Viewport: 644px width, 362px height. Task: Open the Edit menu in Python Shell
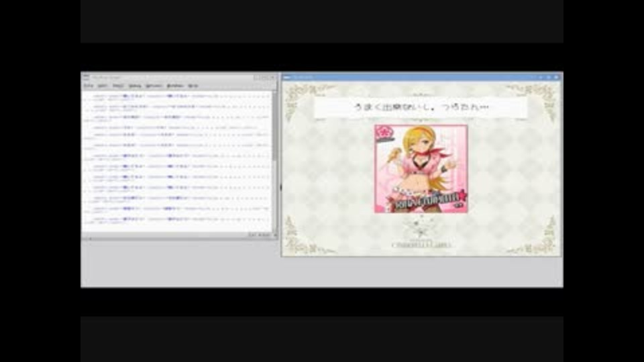click(x=103, y=86)
